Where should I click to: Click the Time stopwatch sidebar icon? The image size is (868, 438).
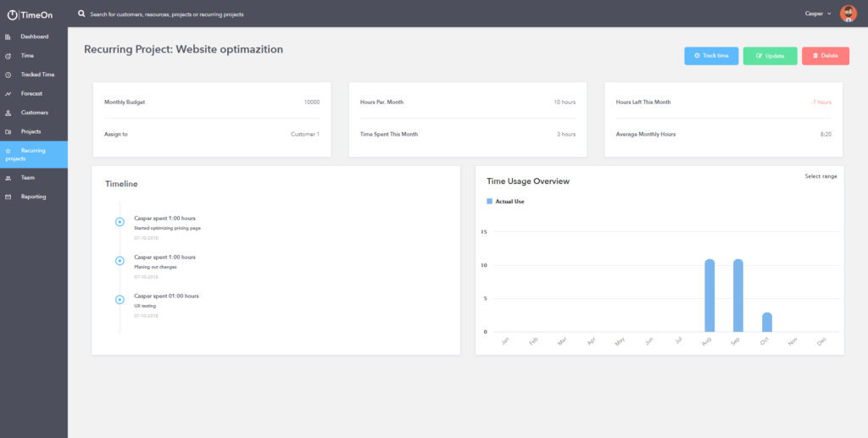point(8,56)
